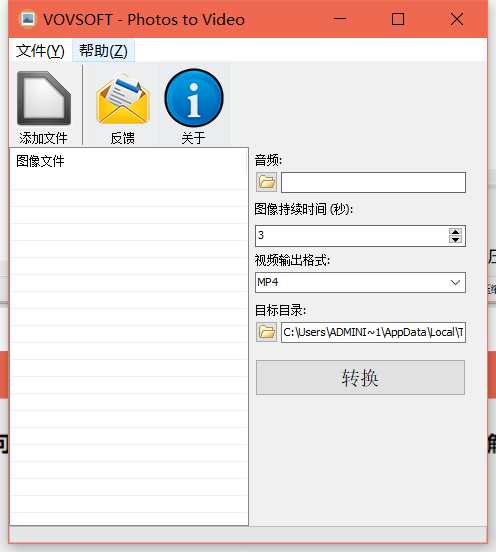
Task: Click the VOVSOFT app icon in title bar
Action: coord(28,19)
